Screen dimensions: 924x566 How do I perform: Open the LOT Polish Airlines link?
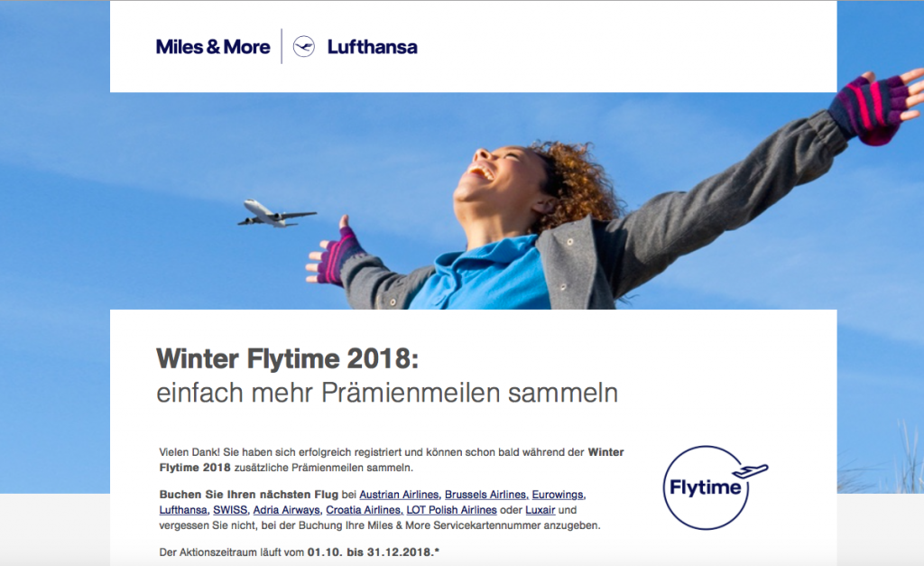click(x=451, y=510)
